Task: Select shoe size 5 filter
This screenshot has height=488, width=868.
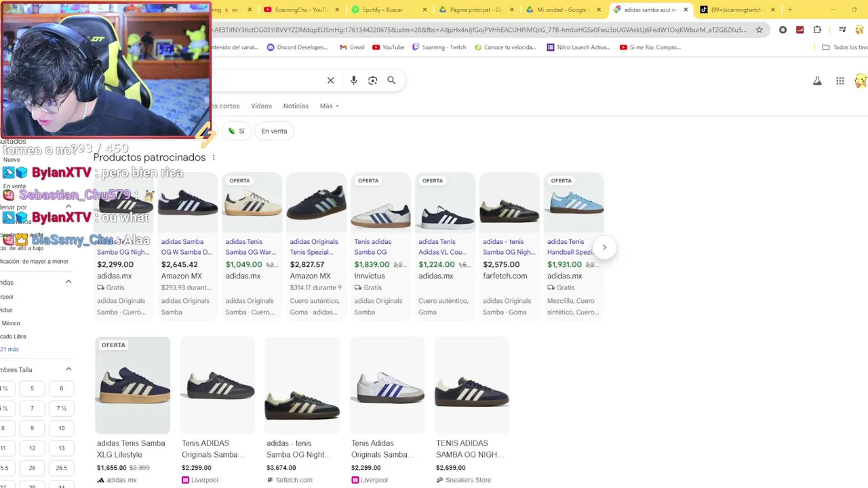Action: click(32, 388)
